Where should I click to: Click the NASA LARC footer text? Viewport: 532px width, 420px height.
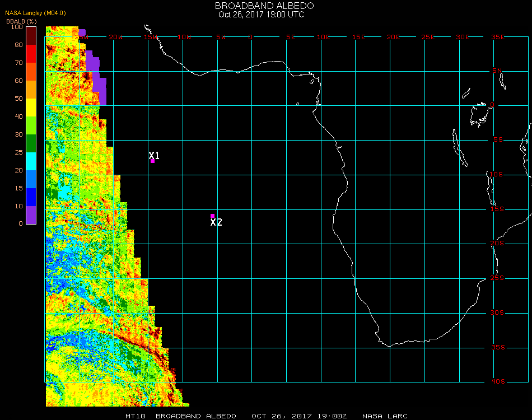(x=385, y=416)
